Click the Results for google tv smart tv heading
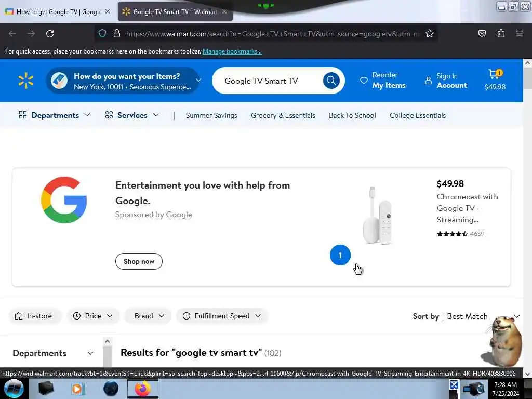 coord(191,353)
